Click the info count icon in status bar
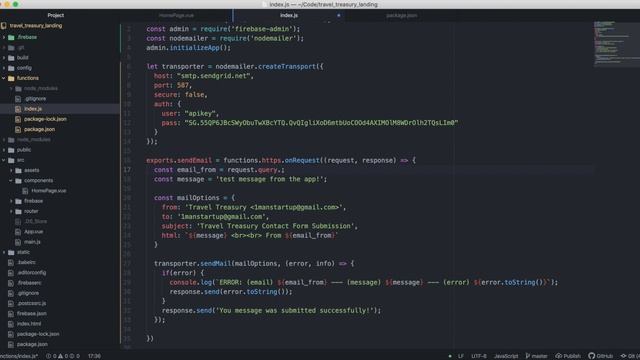Viewport: 640px width, 360px height. (72, 356)
